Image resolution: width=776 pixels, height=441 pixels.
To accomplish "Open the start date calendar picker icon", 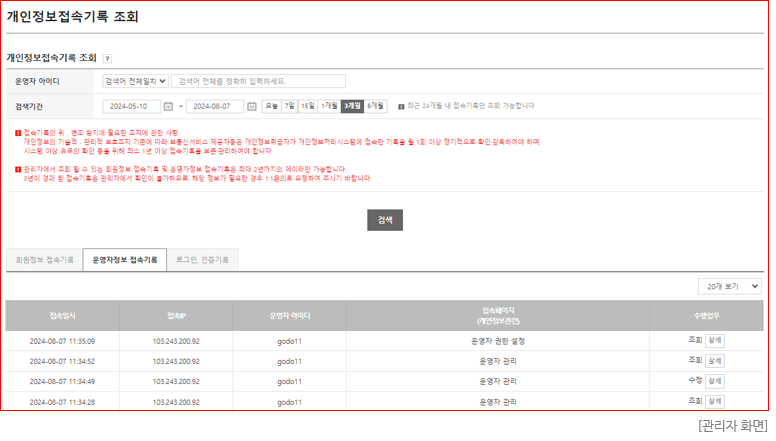I will pyautogui.click(x=168, y=106).
